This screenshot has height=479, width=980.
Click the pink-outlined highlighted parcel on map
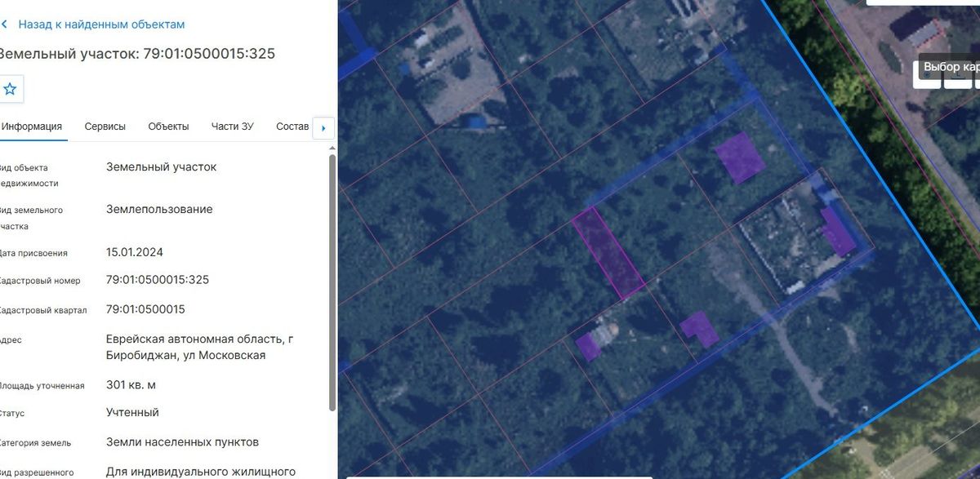tap(608, 252)
